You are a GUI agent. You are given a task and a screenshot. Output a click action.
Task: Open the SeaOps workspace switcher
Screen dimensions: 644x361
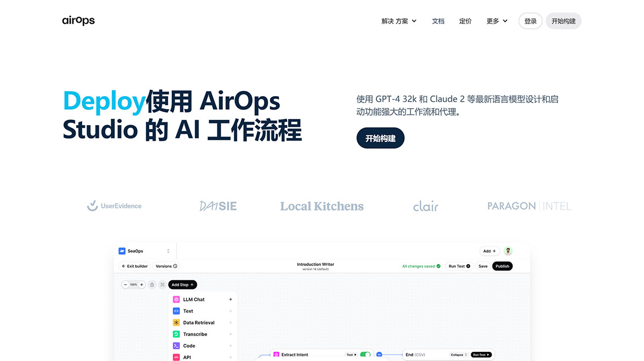168,251
